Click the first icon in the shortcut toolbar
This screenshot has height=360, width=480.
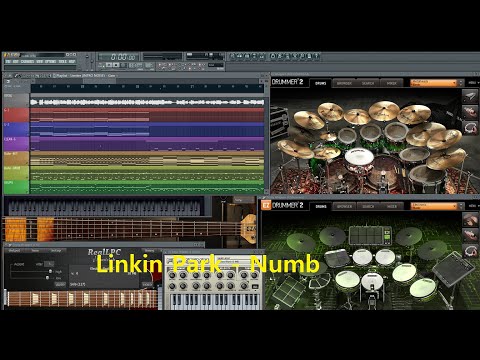[232, 56]
